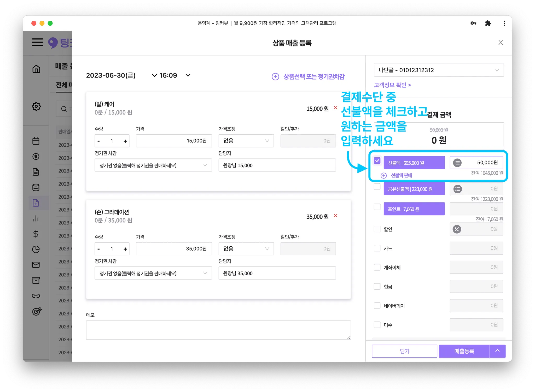The width and height of the screenshot is (535, 392).
Task: Decrease quantity with minus for (손) 그라데이션
Action: click(98, 249)
